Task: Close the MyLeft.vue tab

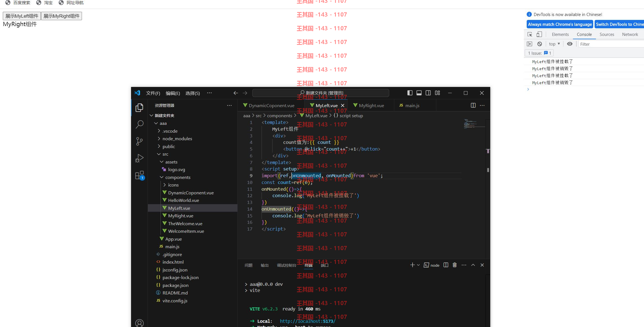Action: [x=343, y=105]
